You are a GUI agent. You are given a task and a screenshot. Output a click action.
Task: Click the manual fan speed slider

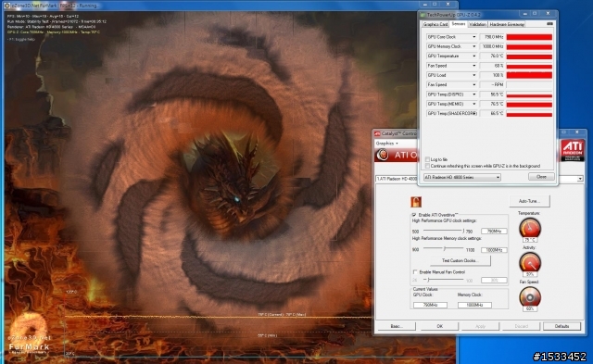point(444,280)
